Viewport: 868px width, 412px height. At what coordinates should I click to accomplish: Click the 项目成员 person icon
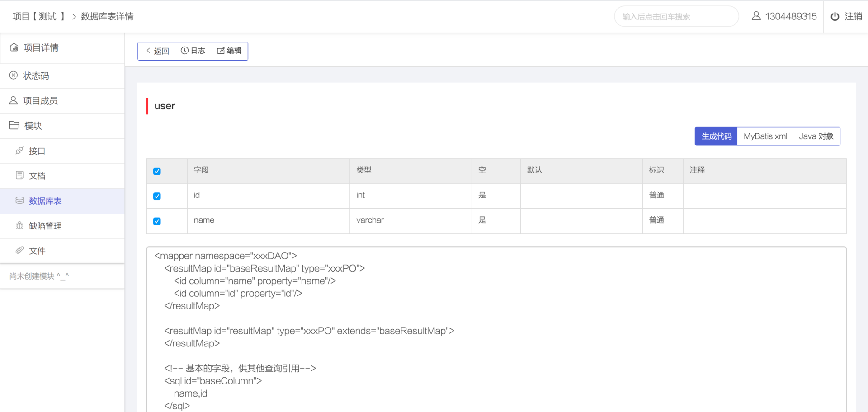pos(14,100)
